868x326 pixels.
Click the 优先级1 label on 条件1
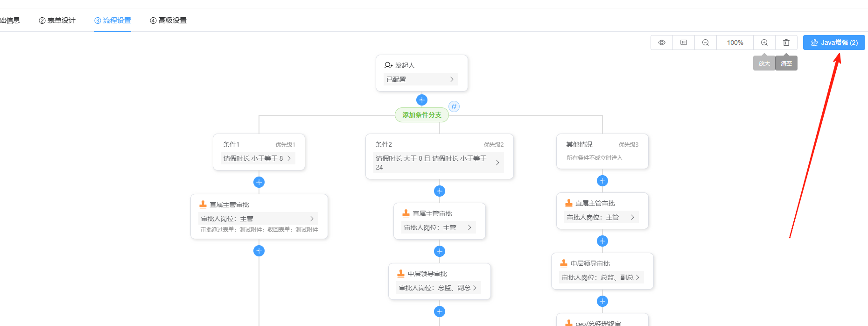pos(285,145)
